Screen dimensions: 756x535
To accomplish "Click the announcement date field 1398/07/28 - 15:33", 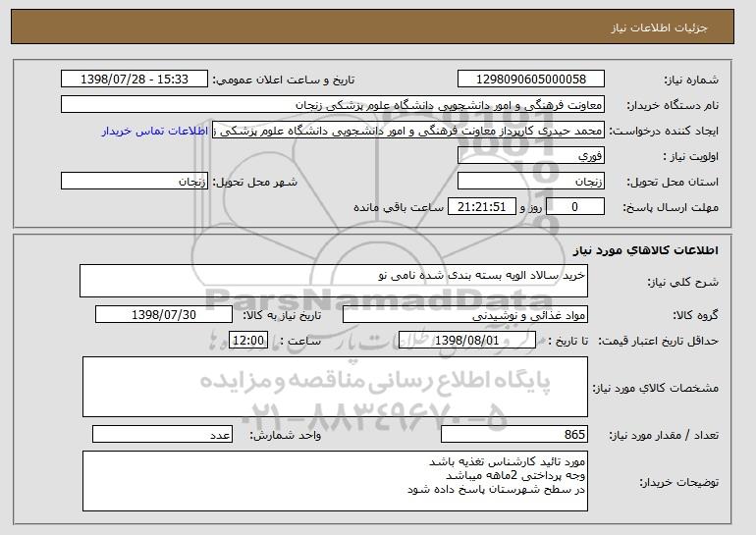I will coord(135,80).
